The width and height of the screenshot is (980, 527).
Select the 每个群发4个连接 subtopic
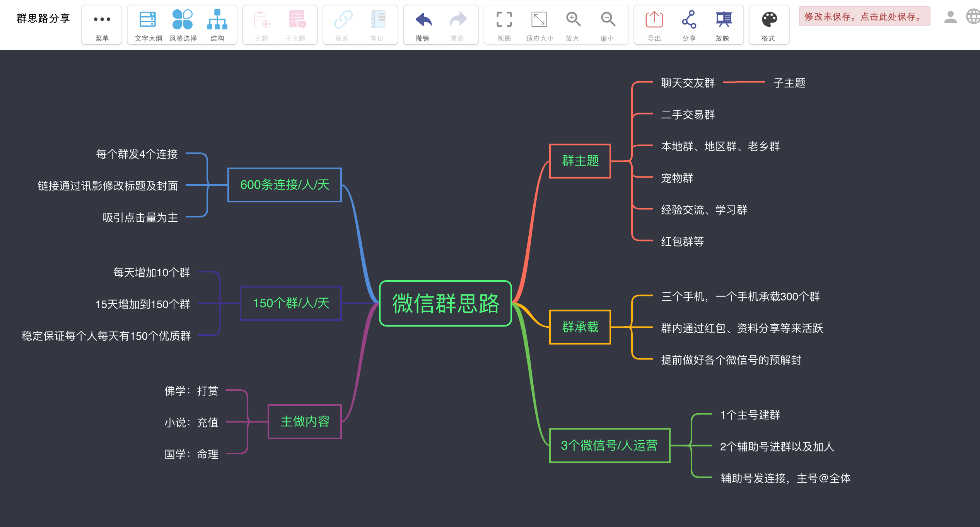[x=137, y=154]
